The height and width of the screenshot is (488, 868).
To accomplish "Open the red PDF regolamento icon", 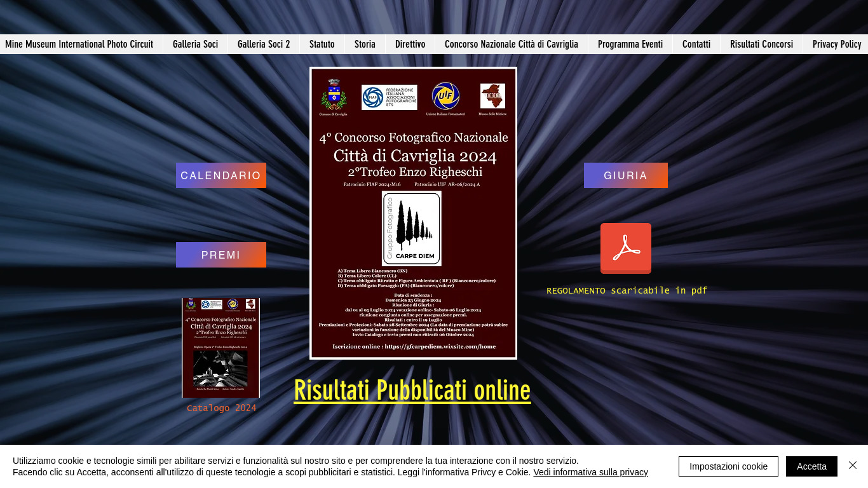I will coord(625,248).
